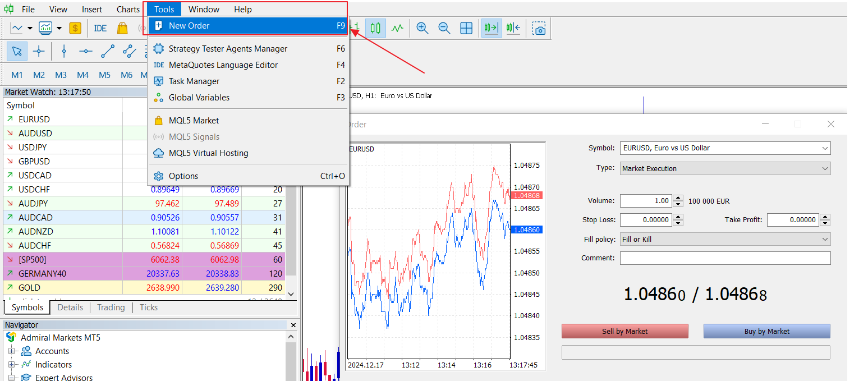Click the Buy by Market button
868x381 pixels.
coord(766,331)
